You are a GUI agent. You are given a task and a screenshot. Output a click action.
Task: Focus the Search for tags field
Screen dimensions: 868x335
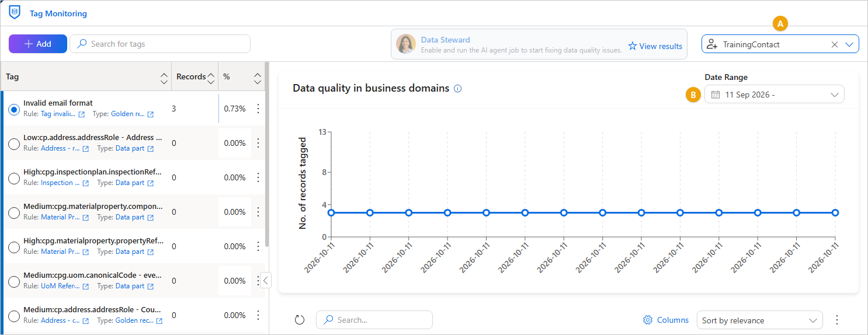point(160,44)
